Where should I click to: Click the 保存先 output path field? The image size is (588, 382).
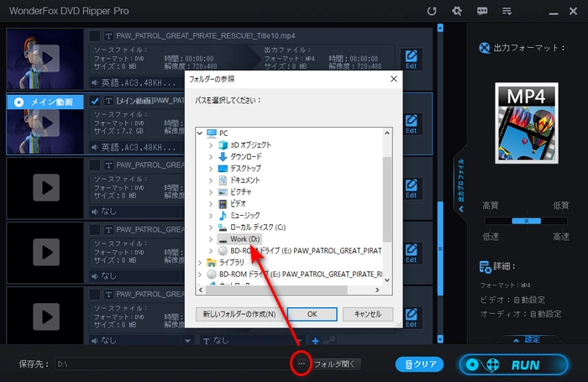(175, 364)
